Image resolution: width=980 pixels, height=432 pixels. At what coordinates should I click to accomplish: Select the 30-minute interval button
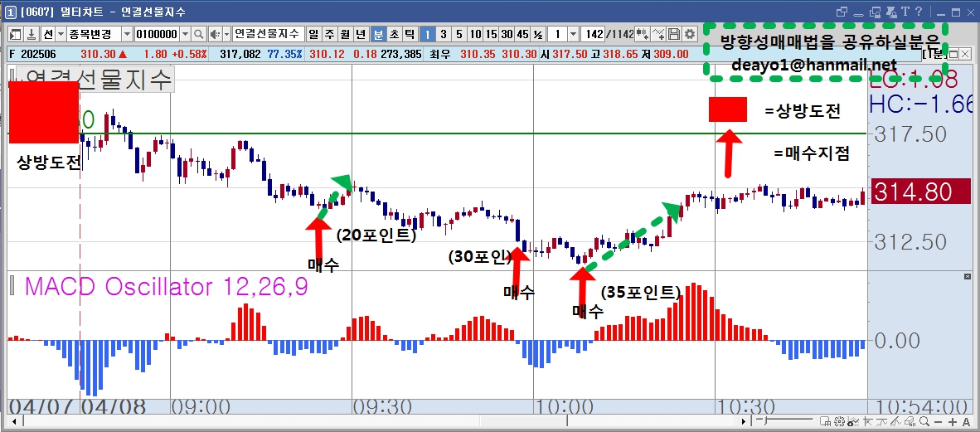point(507,34)
